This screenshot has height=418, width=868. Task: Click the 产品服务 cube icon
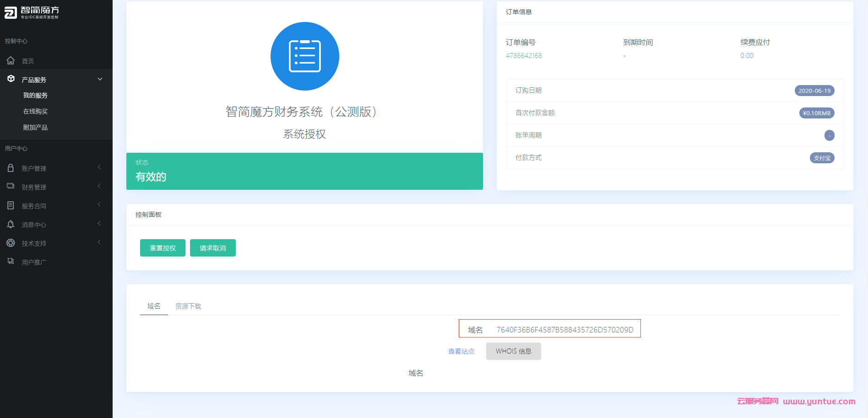pos(11,79)
